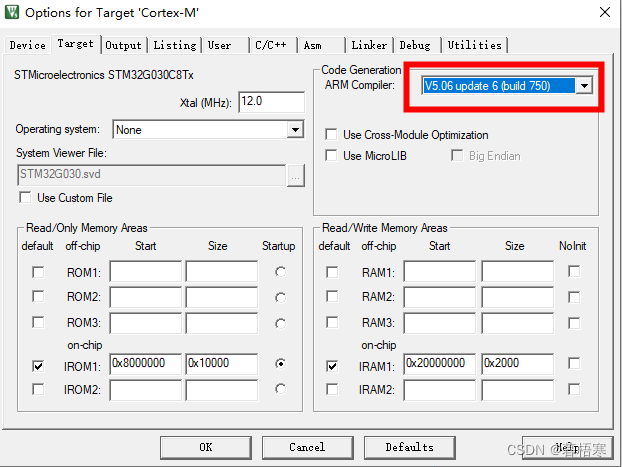
Task: Go to the Listing tab
Action: tap(175, 45)
